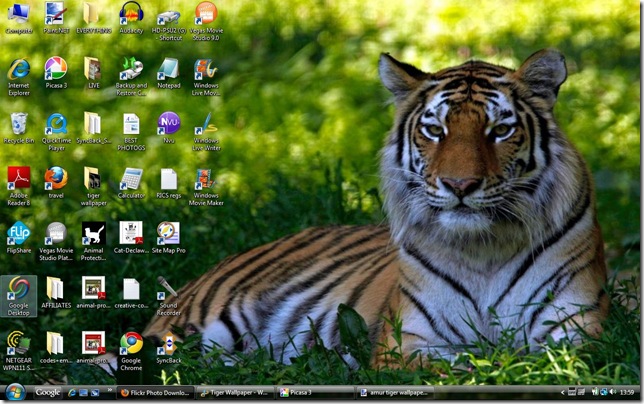Open NETGEAR WPN111 shortcut
The image size is (644, 404).
tap(19, 351)
